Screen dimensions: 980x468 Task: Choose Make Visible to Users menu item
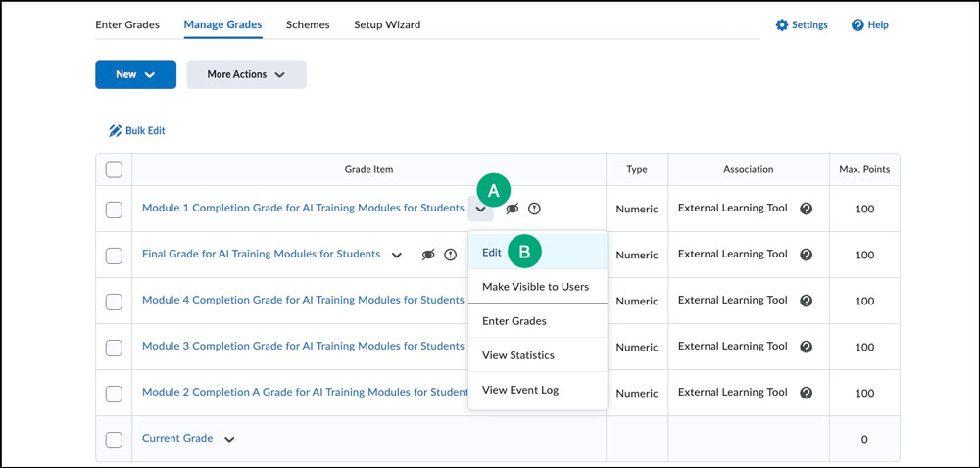tap(537, 287)
